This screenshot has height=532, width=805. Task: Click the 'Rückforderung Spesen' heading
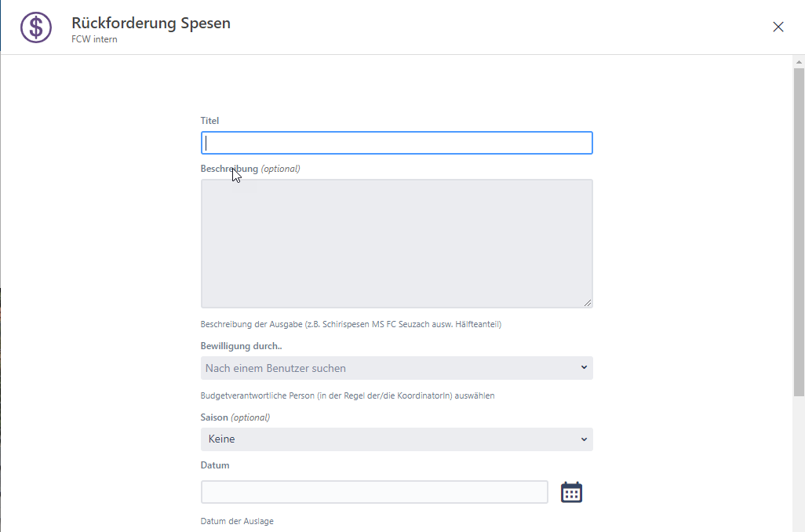[151, 23]
